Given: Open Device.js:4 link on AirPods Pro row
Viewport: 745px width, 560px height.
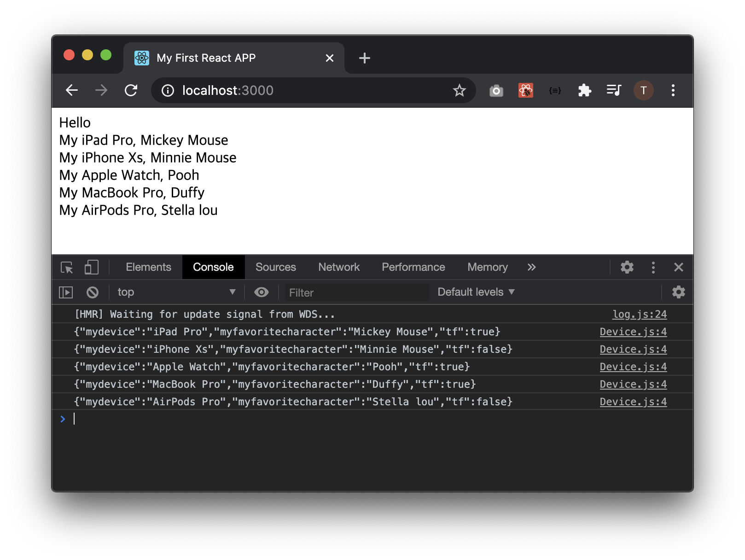Looking at the screenshot, I should coord(633,402).
